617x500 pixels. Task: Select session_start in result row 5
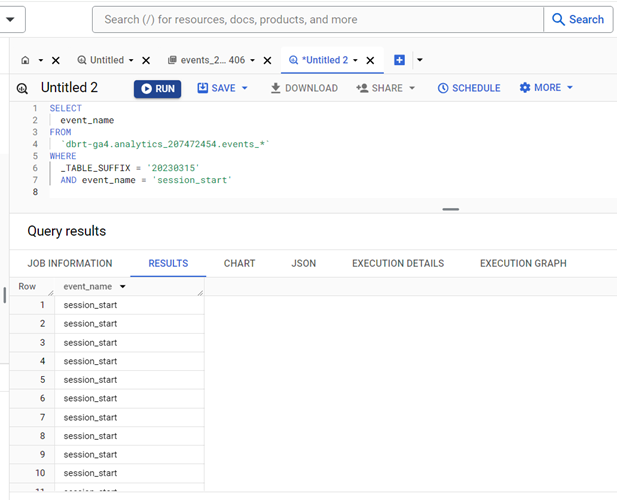click(x=91, y=380)
